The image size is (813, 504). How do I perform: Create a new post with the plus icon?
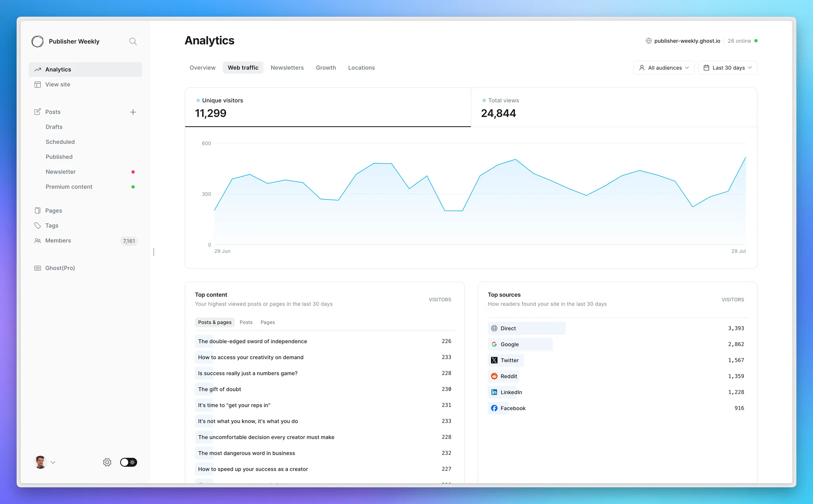click(x=133, y=112)
